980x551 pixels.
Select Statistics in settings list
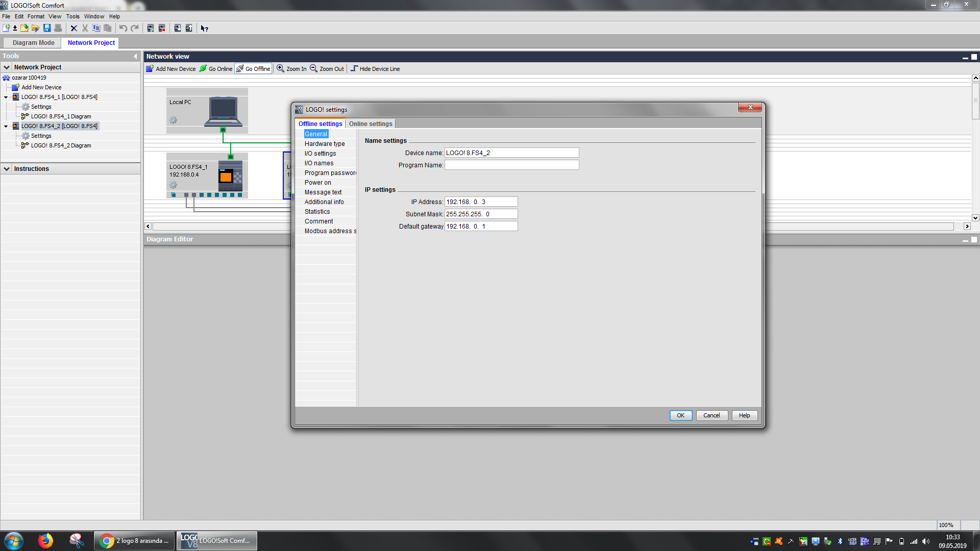pos(317,212)
